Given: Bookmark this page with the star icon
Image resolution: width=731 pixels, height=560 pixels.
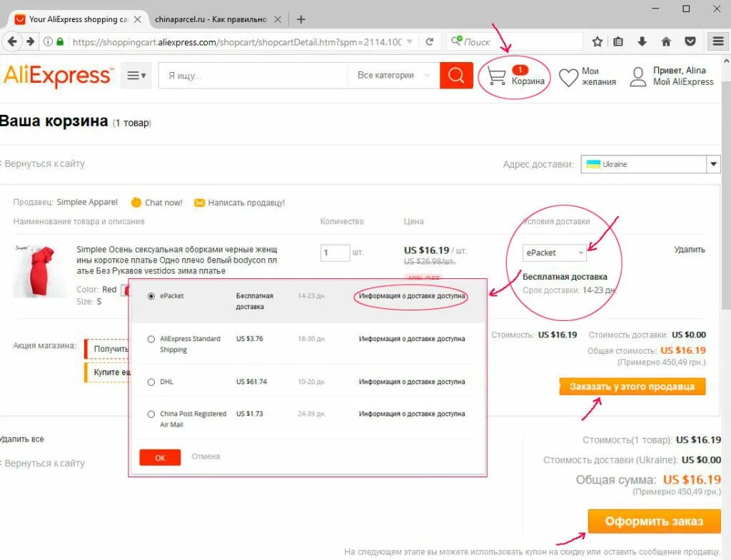Looking at the screenshot, I should coord(598,41).
